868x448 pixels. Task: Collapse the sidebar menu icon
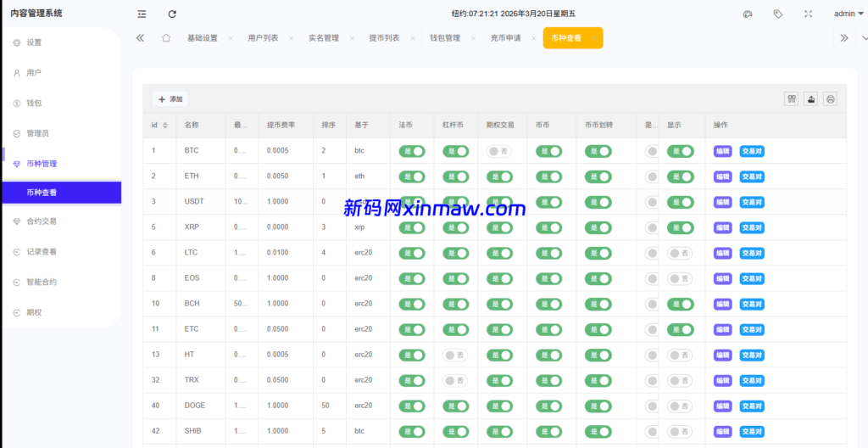coord(142,14)
